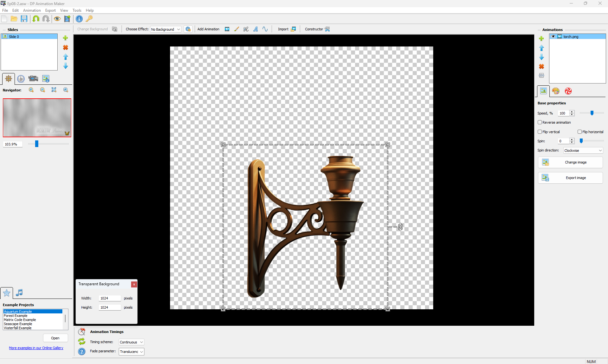This screenshot has height=364, width=608.
Task: Click the save project icon
Action: point(24,19)
